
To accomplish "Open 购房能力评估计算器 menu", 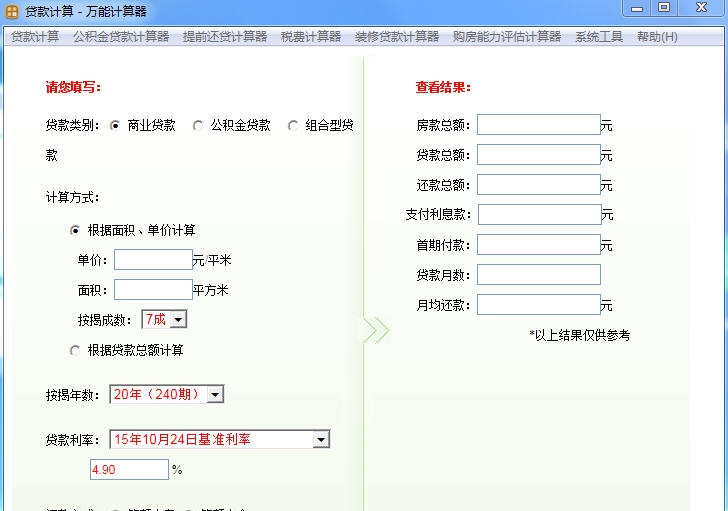I will click(x=507, y=37).
